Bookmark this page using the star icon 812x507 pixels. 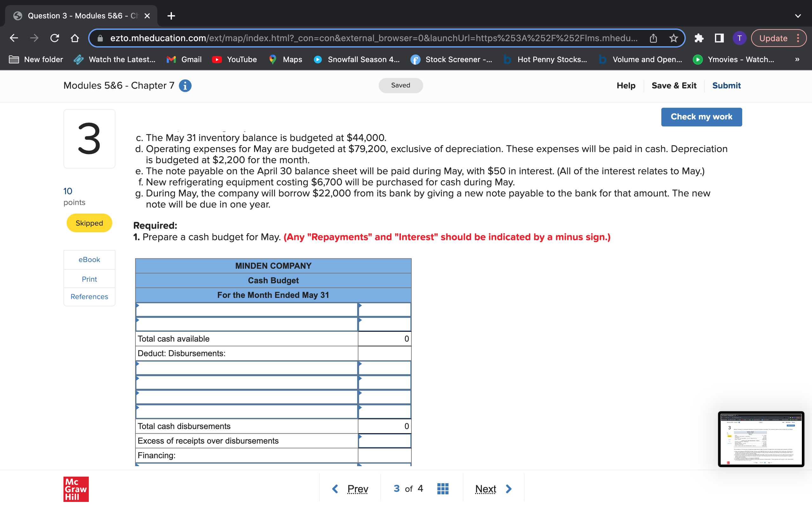[673, 38]
